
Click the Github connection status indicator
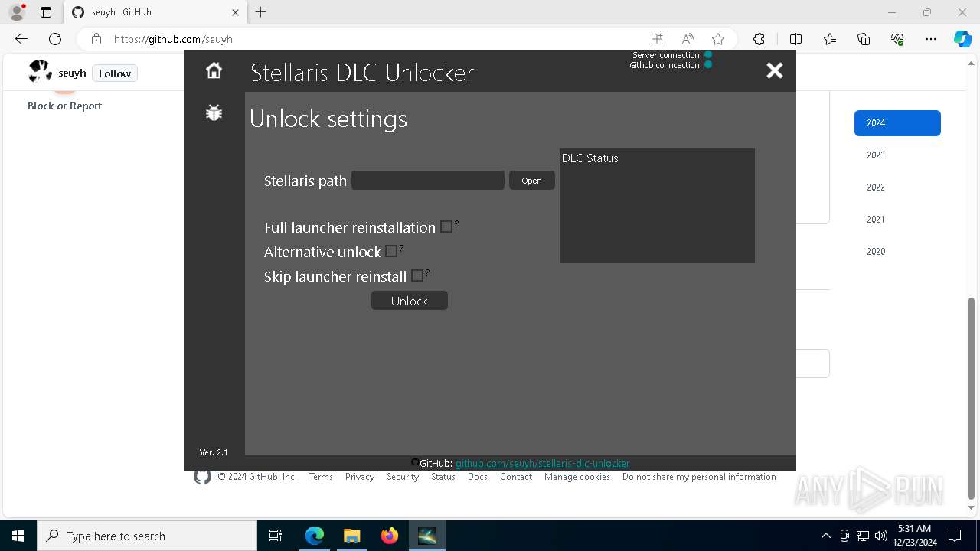[708, 64]
